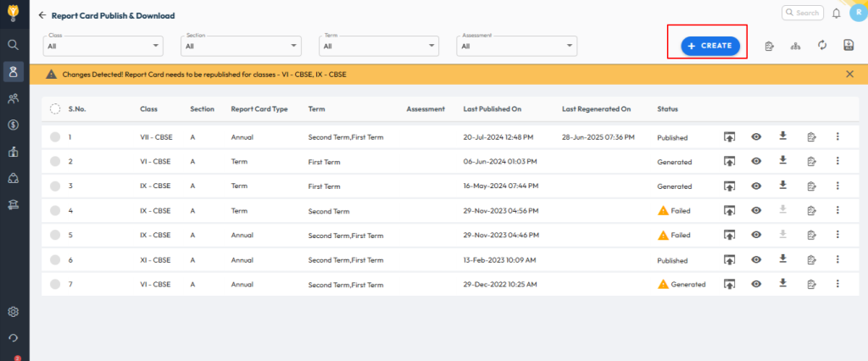868x361 pixels.
Task: Expand the Section filter dropdown
Action: (241, 46)
